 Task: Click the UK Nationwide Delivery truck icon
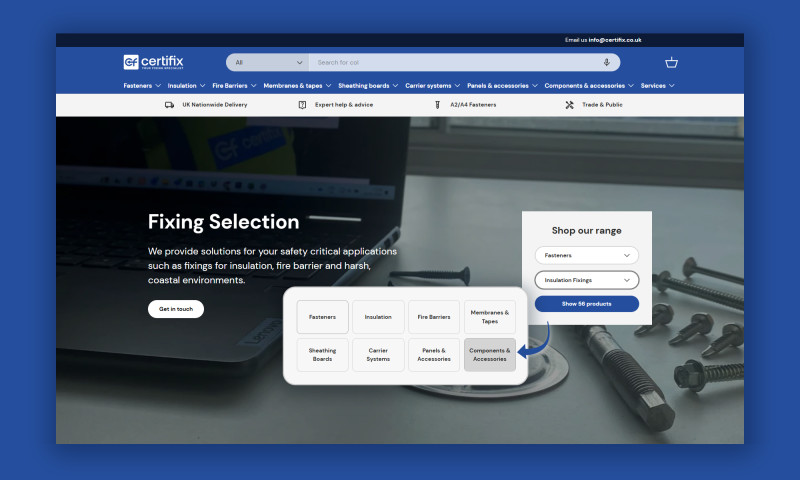(170, 105)
